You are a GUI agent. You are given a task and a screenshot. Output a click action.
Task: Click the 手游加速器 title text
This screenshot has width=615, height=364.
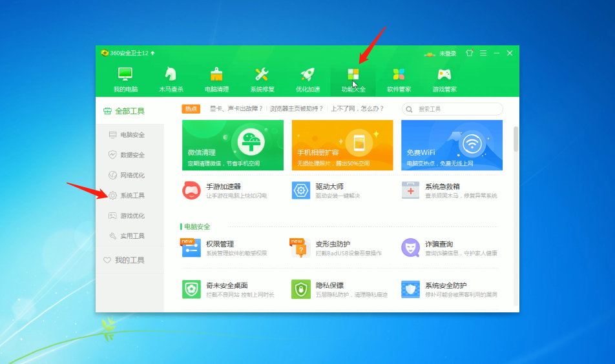pyautogui.click(x=224, y=187)
